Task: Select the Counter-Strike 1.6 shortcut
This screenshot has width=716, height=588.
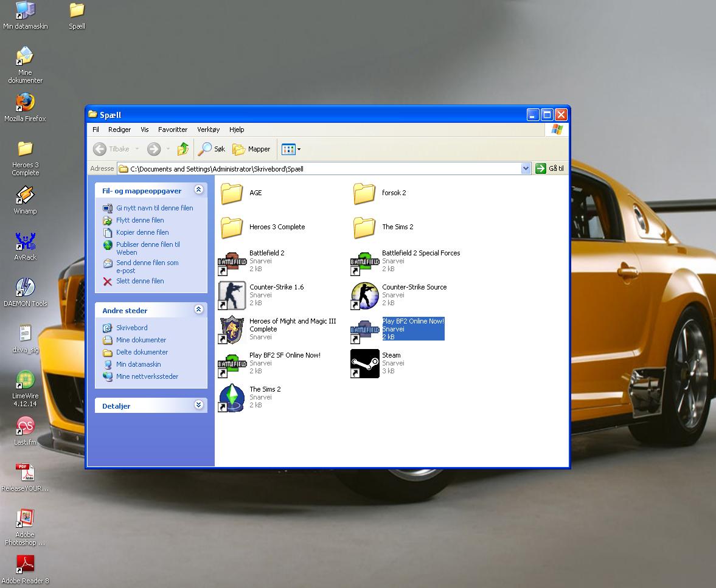Action: (232, 295)
